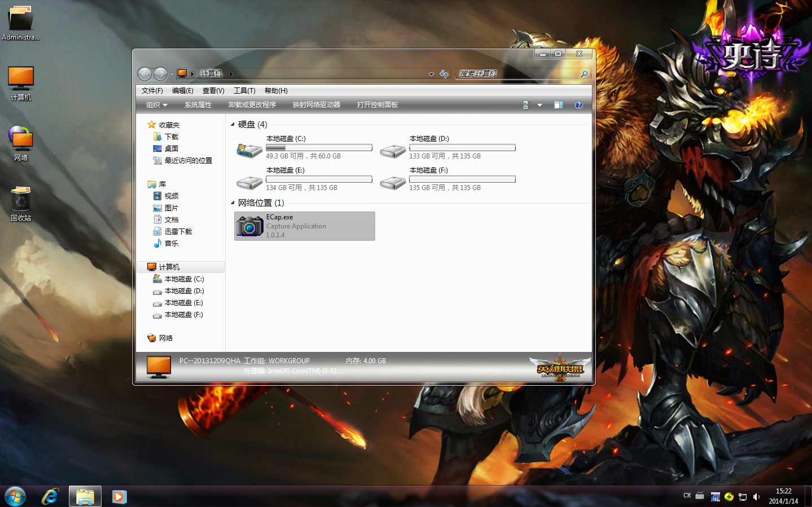Select 网络 in navigation pane

point(160,338)
